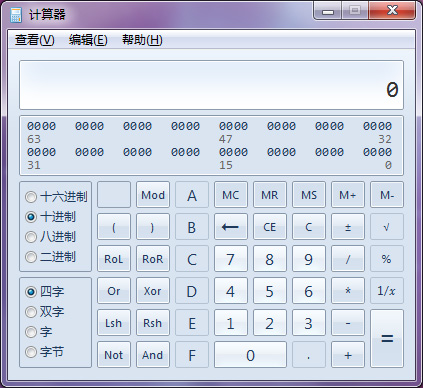Click the Not bitwise button
Viewport: 423px width, 388px height.
click(x=114, y=355)
